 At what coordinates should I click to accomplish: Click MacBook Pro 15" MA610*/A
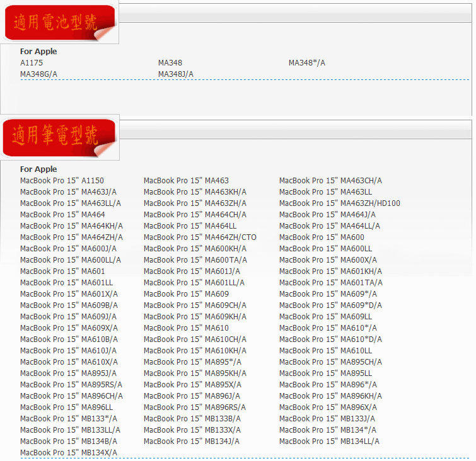pyautogui.click(x=328, y=327)
